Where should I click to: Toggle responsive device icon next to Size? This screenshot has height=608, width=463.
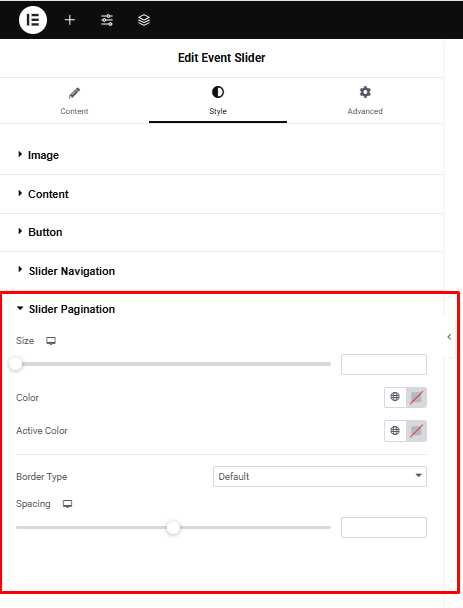coord(51,341)
